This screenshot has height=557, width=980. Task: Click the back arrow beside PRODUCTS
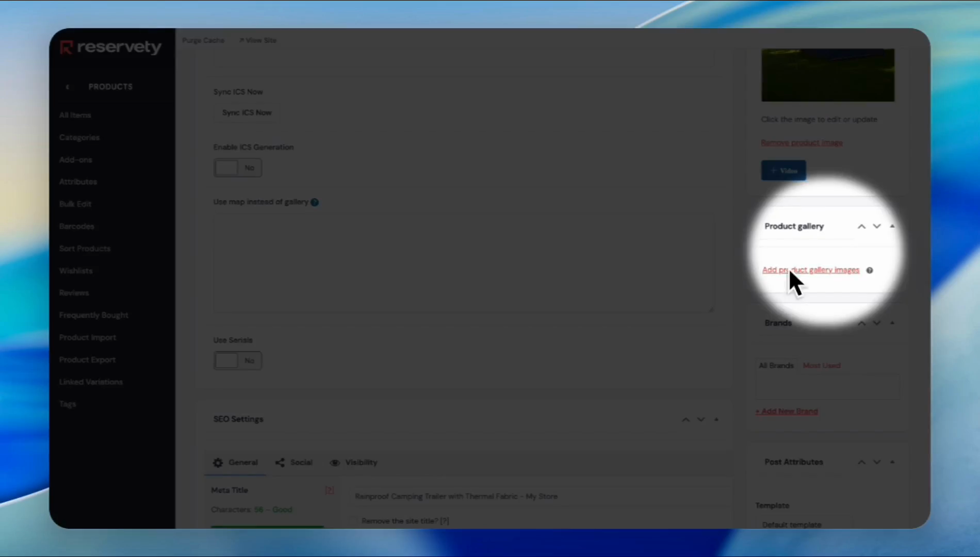click(x=68, y=87)
